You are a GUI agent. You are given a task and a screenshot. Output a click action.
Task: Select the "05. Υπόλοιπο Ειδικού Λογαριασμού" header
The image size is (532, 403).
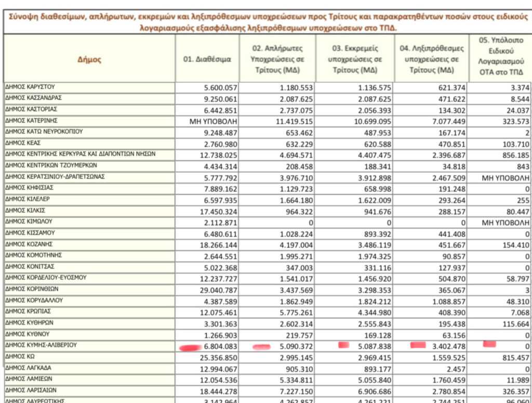tap(501, 56)
